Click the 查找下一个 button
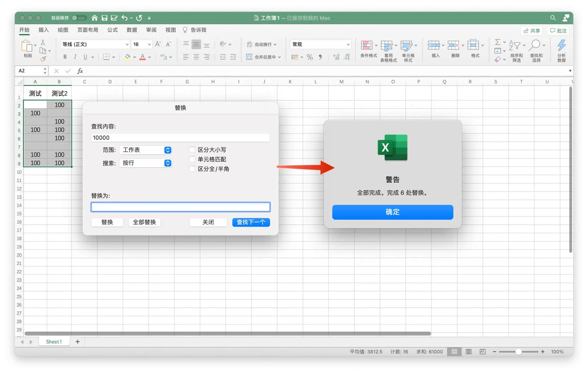The image size is (588, 374). 251,222
